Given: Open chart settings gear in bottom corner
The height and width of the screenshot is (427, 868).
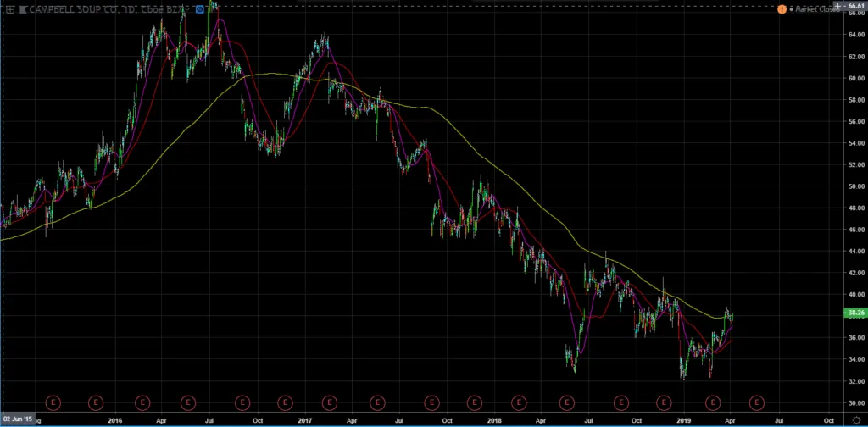Looking at the screenshot, I should point(856,421).
